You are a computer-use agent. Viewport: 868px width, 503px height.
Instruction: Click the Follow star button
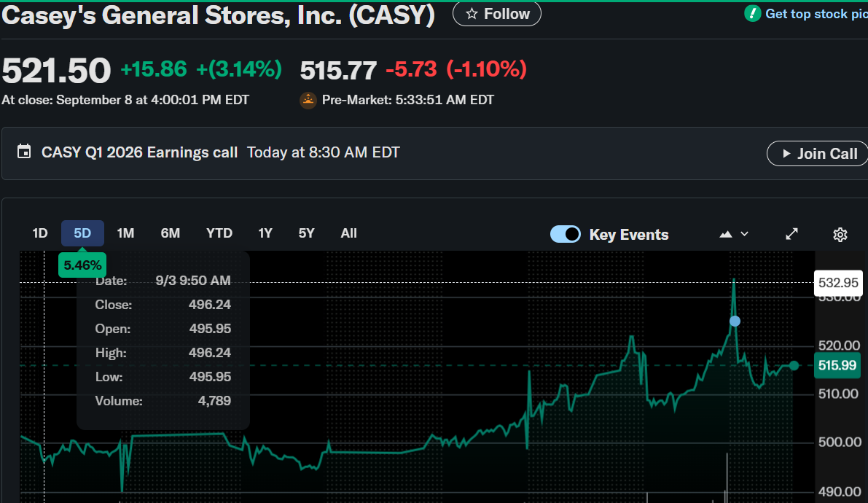[497, 14]
